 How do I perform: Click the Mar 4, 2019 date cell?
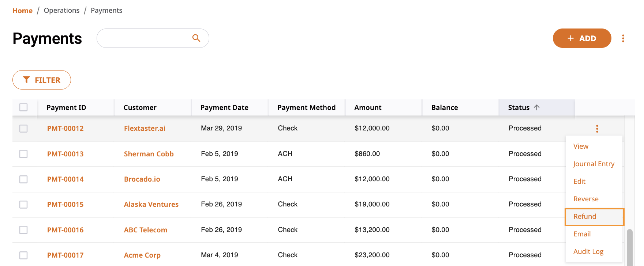click(219, 255)
